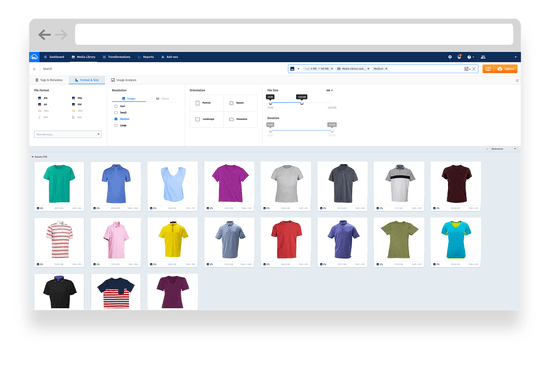Open the Add-ons menu item

point(170,57)
